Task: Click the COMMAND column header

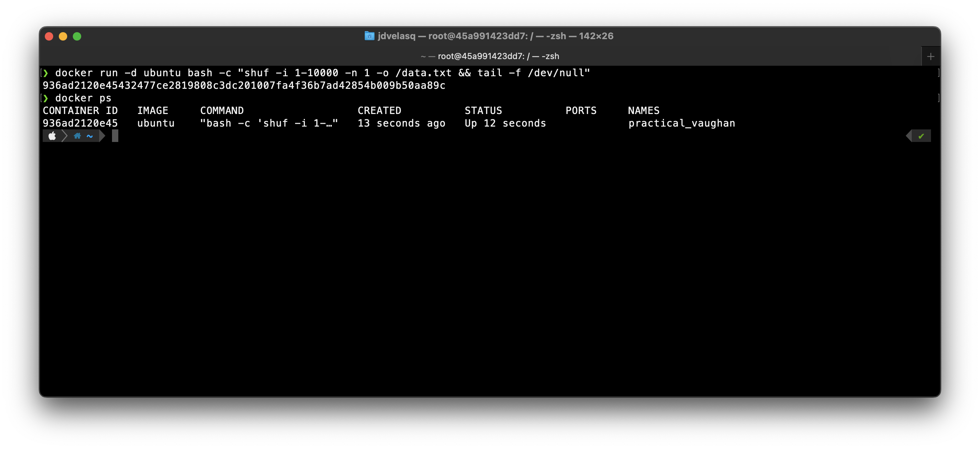Action: pyautogui.click(x=222, y=110)
